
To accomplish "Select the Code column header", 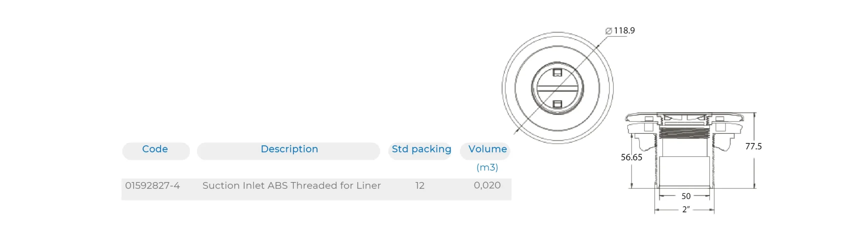I will pos(155,149).
